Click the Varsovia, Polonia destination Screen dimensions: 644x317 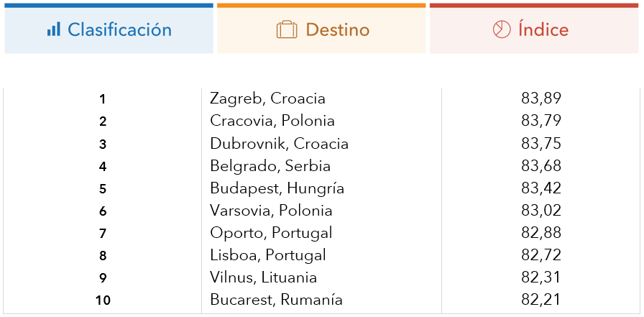pos(271,211)
